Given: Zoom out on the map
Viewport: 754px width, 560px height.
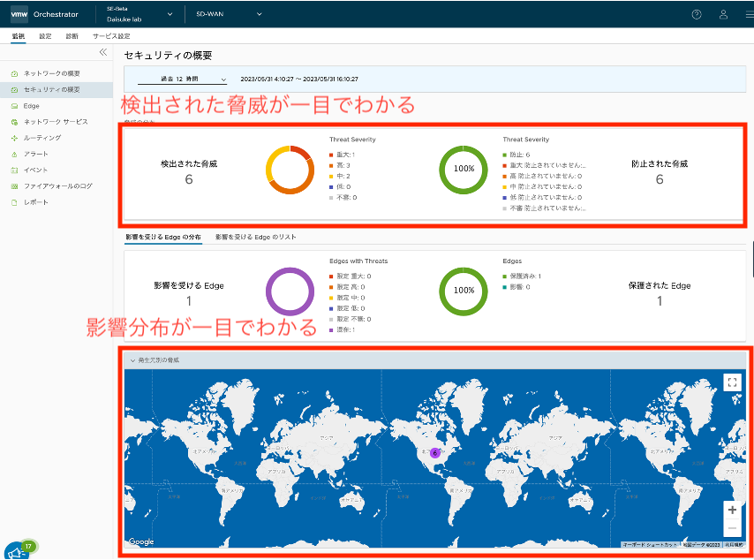Looking at the screenshot, I should pyautogui.click(x=730, y=528).
